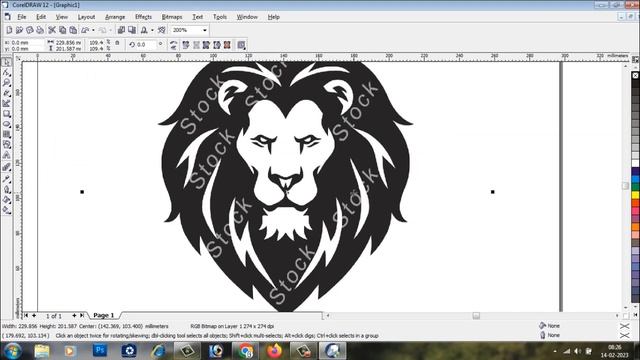640x360 pixels.
Task: Open the Edit menu
Action: 41,17
